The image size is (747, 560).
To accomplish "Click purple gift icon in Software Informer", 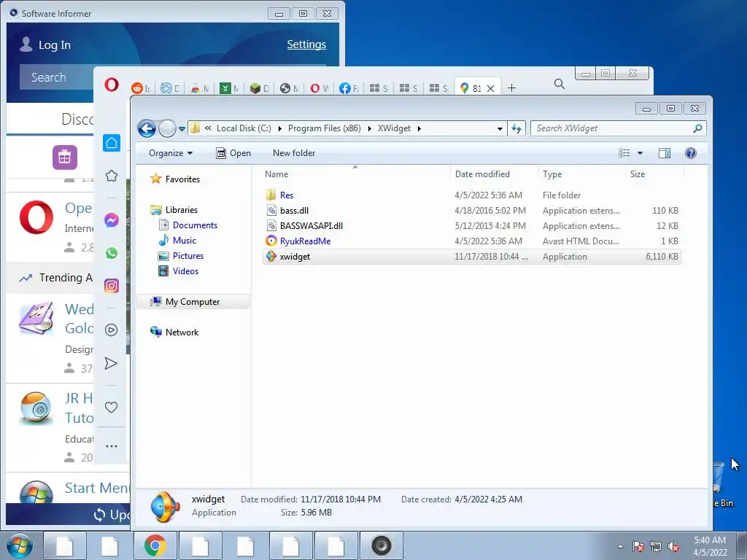I will [x=65, y=157].
